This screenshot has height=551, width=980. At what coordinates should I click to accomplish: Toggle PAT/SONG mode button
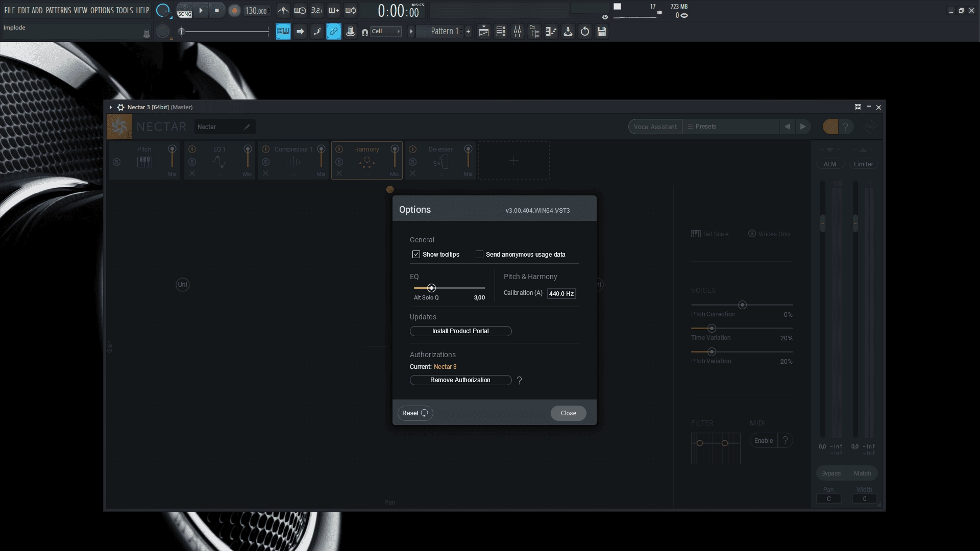184,11
